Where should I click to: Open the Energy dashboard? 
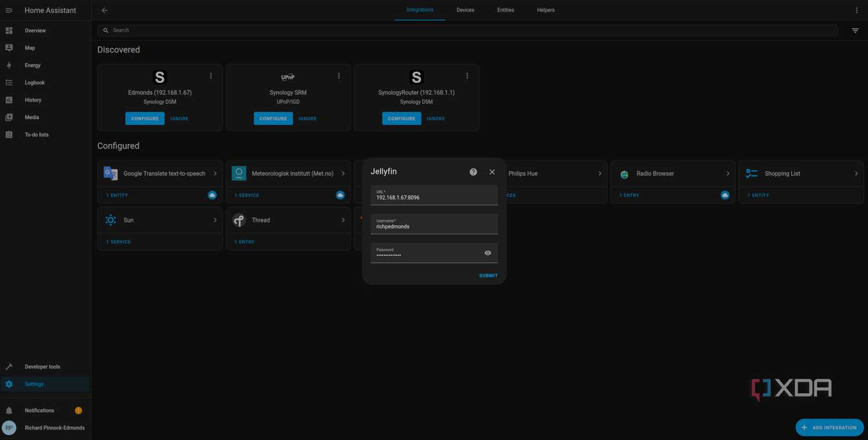click(x=45, y=65)
